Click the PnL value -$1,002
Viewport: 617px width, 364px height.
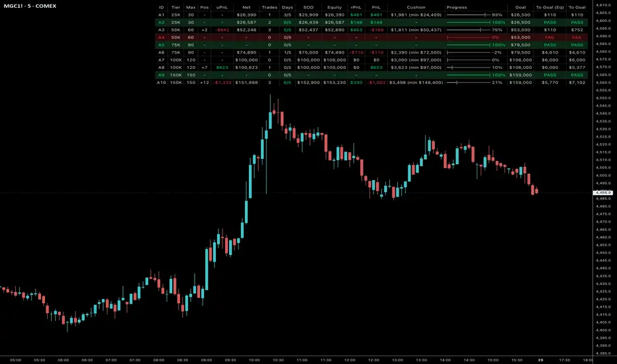pyautogui.click(x=376, y=83)
